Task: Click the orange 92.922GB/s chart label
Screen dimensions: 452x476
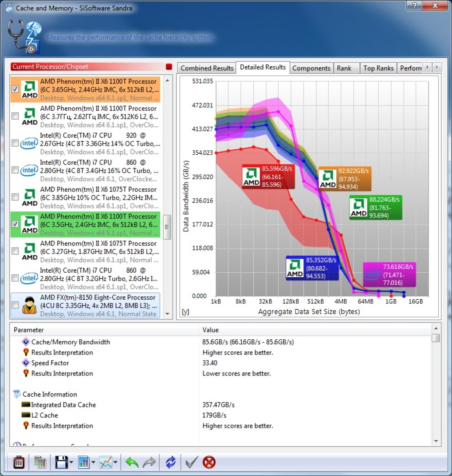Action: click(345, 179)
